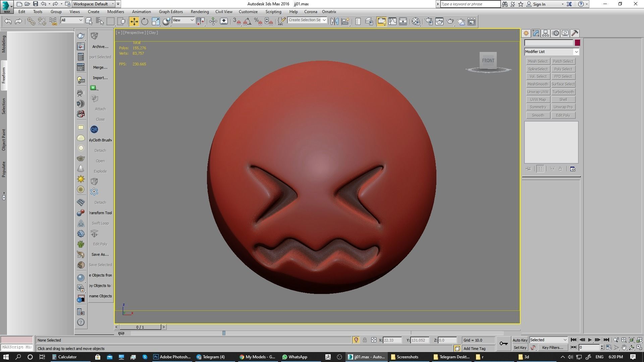Toggle Isolate Selection lightbulb
644x362 pixels.
pyautogui.click(x=356, y=340)
